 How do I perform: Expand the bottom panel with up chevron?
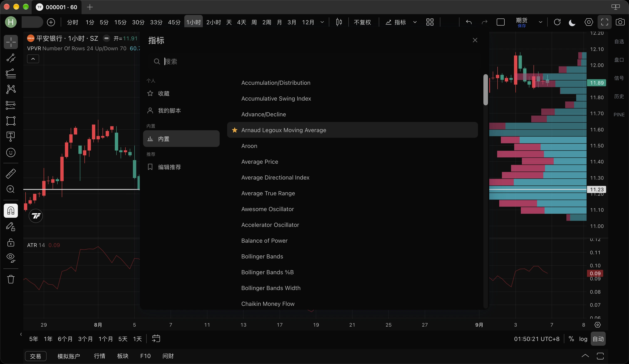[x=585, y=356]
